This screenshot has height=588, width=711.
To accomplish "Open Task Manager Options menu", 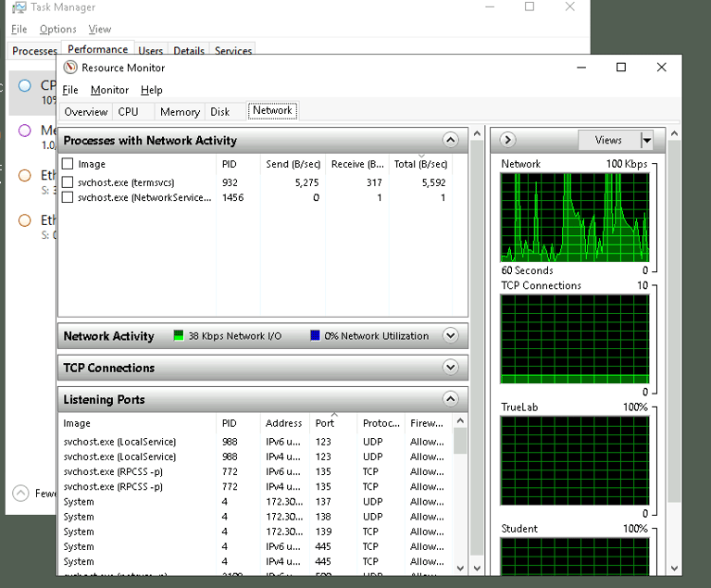I will 58,29.
